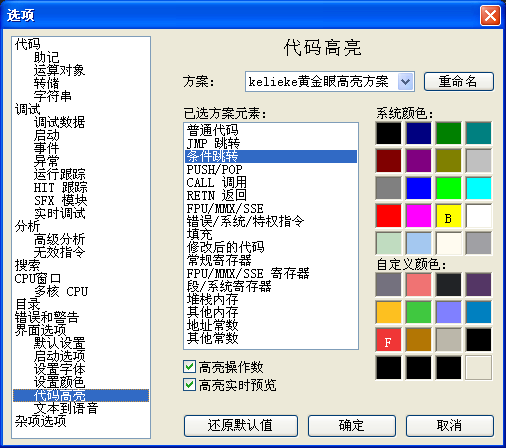Image resolution: width=506 pixels, height=448 pixels.
Task: Open 助记 in the options tree
Action: [x=46, y=57]
